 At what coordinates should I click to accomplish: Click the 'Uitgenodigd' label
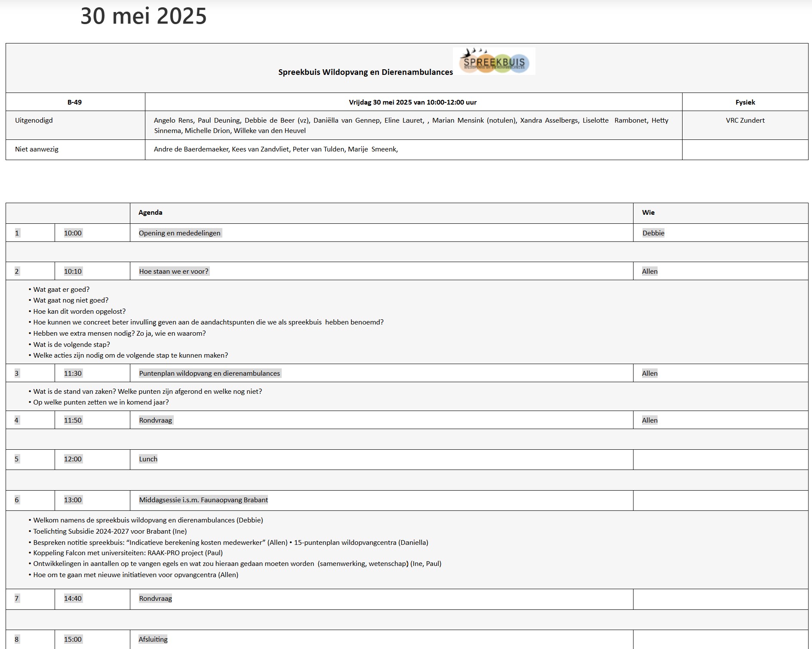[34, 121]
